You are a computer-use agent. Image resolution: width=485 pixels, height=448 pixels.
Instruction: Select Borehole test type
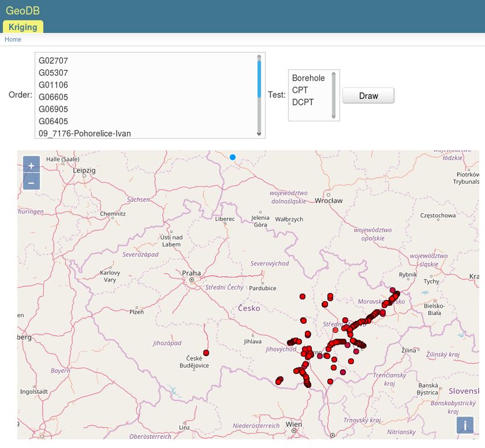308,78
